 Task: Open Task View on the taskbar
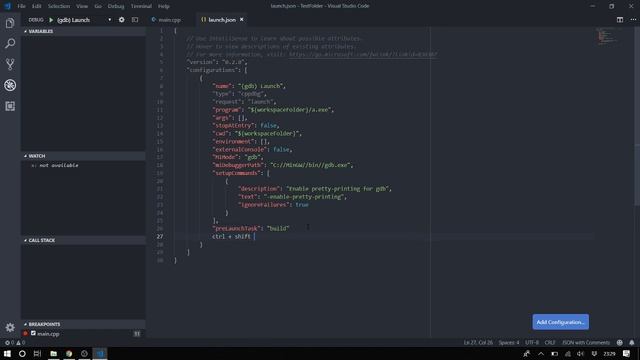coord(37,353)
